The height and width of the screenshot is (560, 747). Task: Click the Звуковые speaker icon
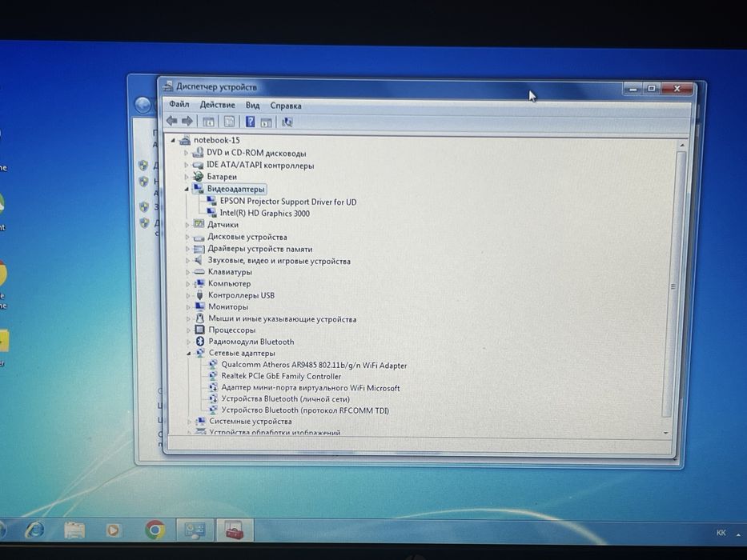[x=199, y=260]
